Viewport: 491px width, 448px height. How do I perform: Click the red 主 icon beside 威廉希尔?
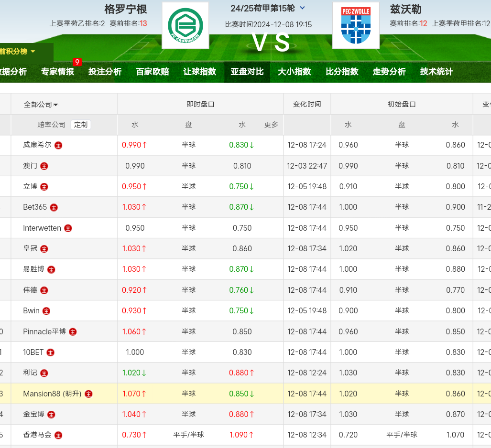point(58,145)
